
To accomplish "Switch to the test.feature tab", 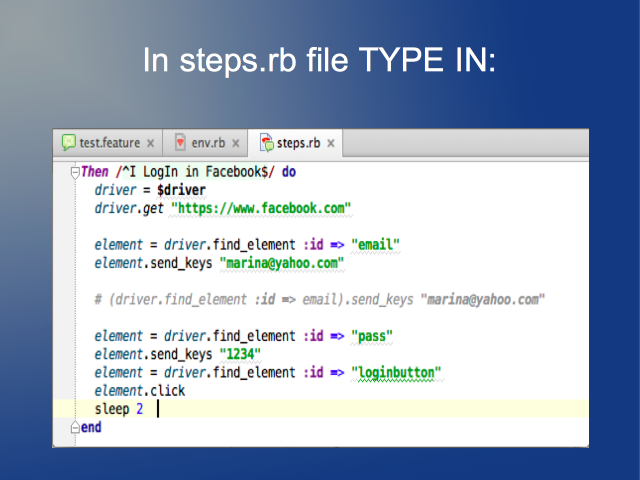I will [108, 143].
